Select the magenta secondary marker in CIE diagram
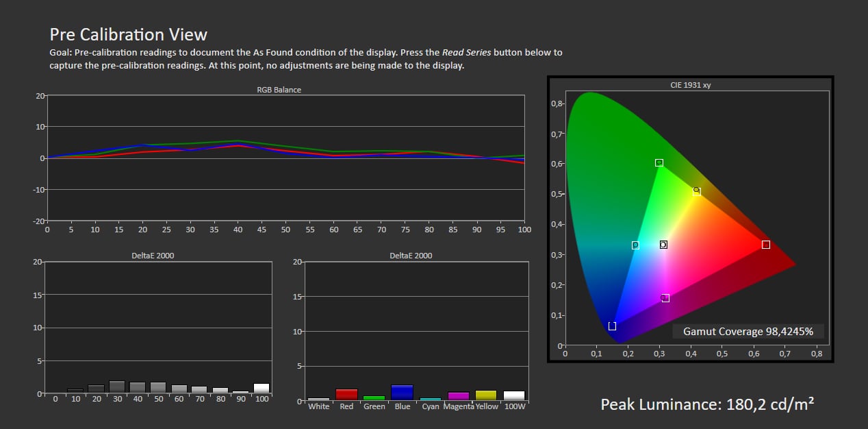This screenshot has width=868, height=429. tap(665, 298)
